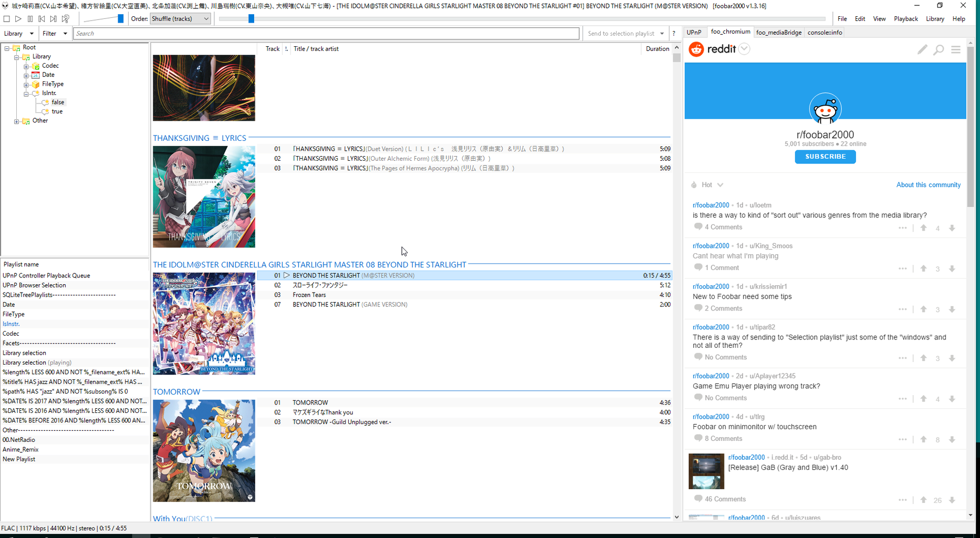This screenshot has width=980, height=538.
Task: Skip to the next track
Action: click(53, 19)
